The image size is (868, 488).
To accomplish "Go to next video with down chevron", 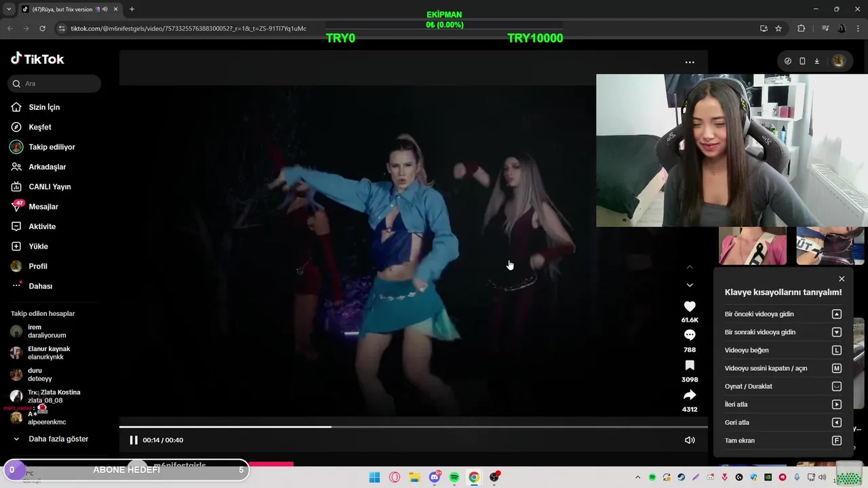I will (x=690, y=285).
